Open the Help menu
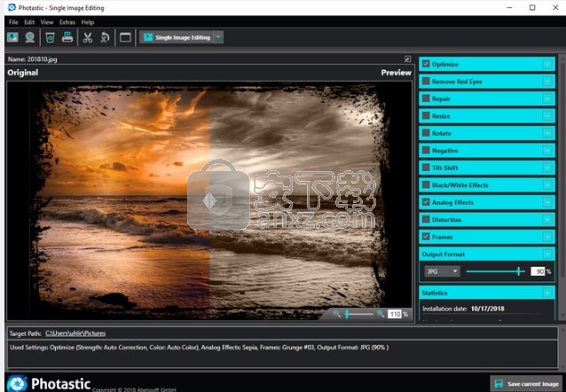566x392 pixels. (x=88, y=22)
